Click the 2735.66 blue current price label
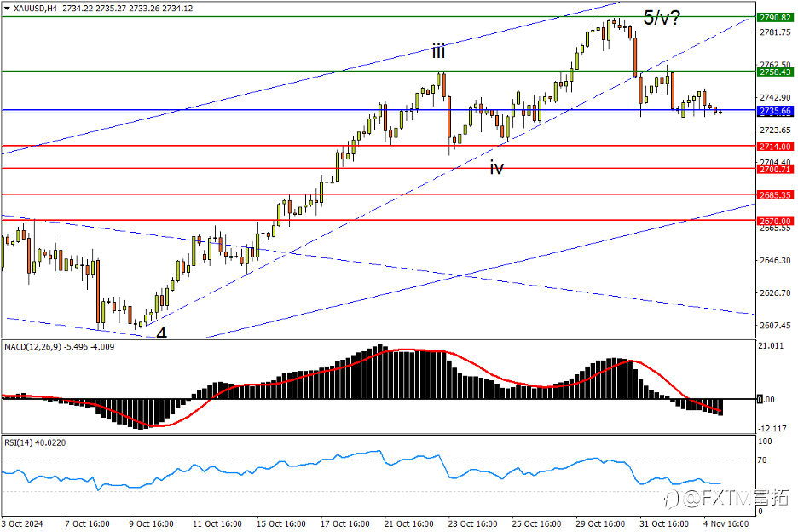Image resolution: width=798 pixels, height=532 pixels. (x=775, y=111)
